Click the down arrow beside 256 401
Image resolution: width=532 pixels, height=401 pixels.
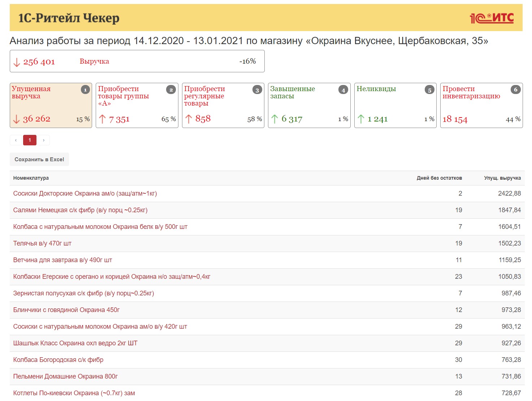[x=17, y=62]
